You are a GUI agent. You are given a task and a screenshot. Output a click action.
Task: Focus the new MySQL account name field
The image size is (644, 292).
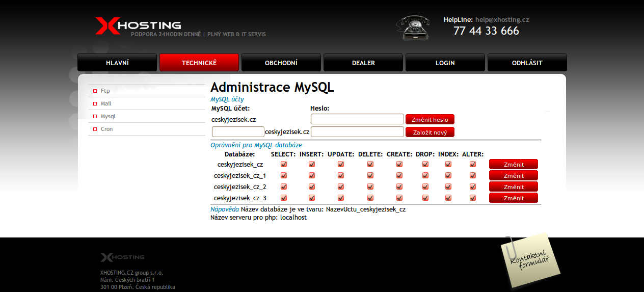[x=238, y=131]
